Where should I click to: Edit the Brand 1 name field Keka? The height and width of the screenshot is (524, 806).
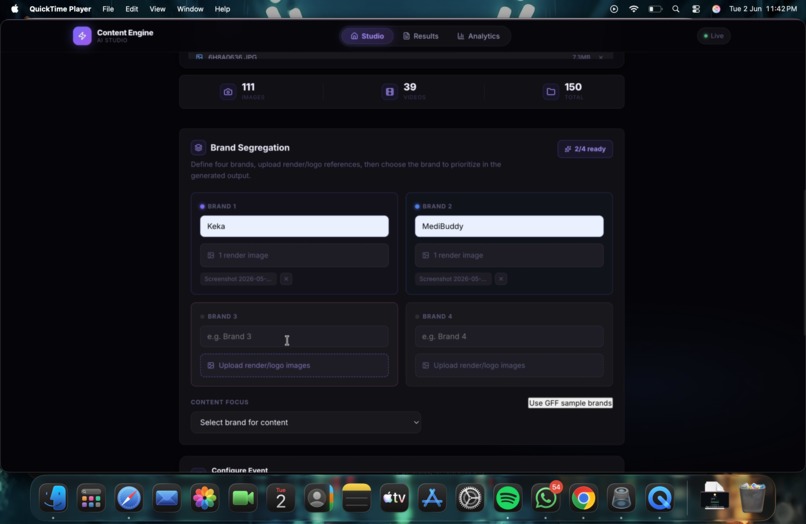click(294, 226)
